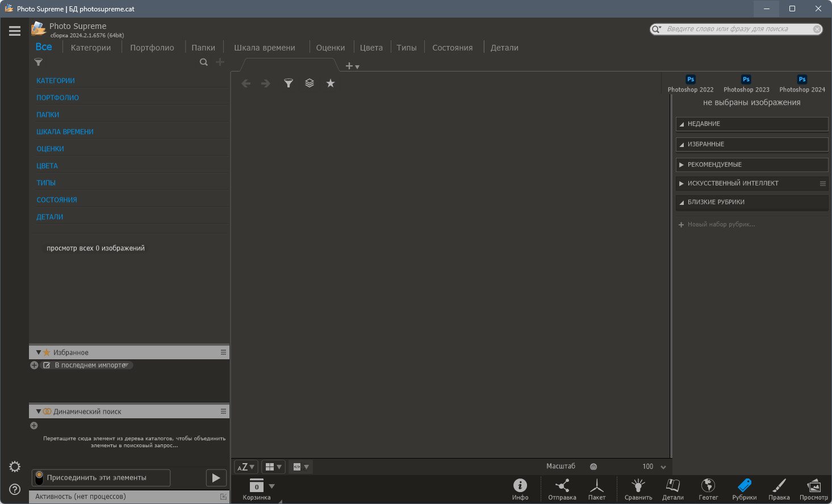Toggle the filter funnel in thumbnail toolbar
The image size is (832, 504).
pos(289,83)
